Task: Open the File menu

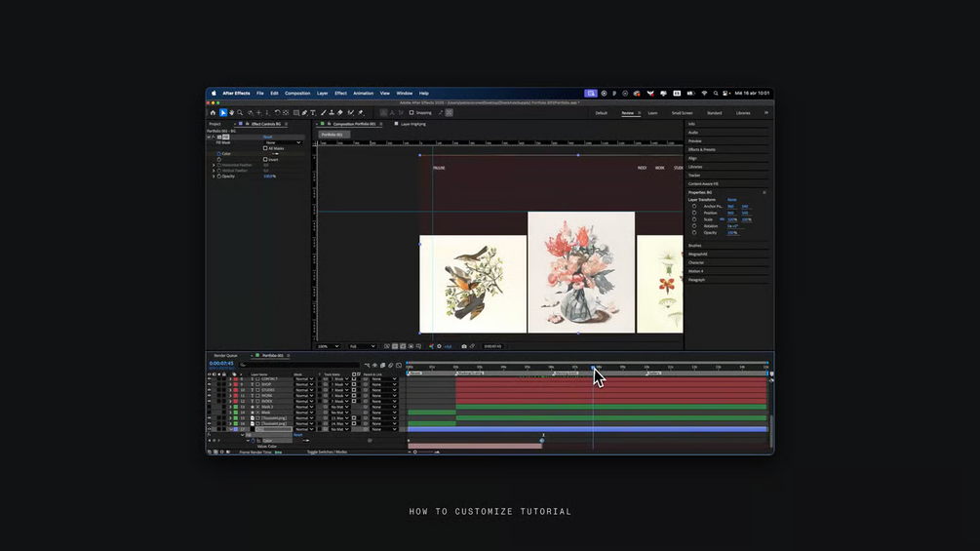Action: 260,93
